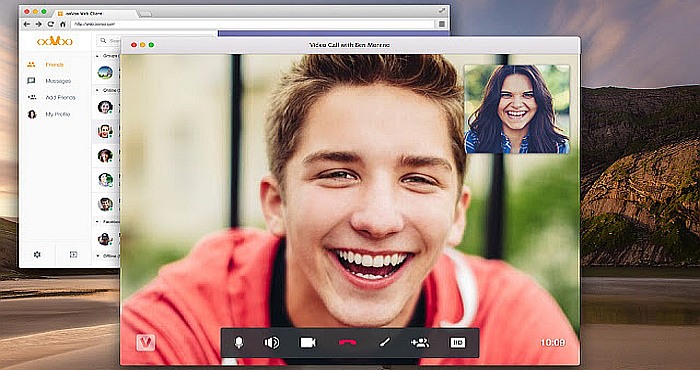
Task: Click the Messages chat bubble icon
Action: click(31, 81)
